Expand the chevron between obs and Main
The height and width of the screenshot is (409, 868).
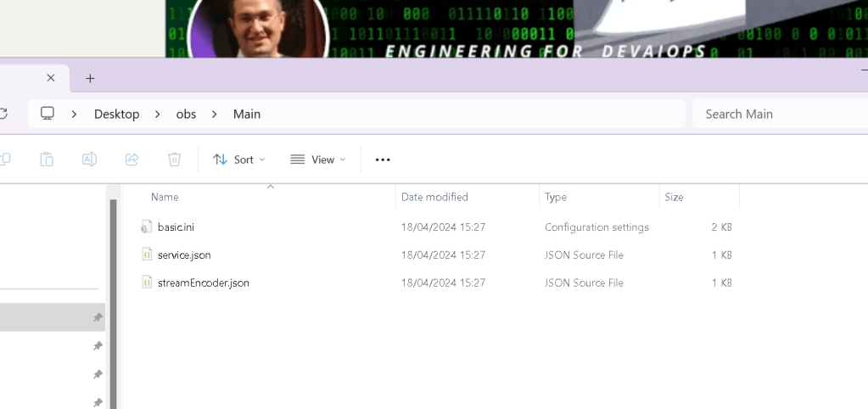214,114
